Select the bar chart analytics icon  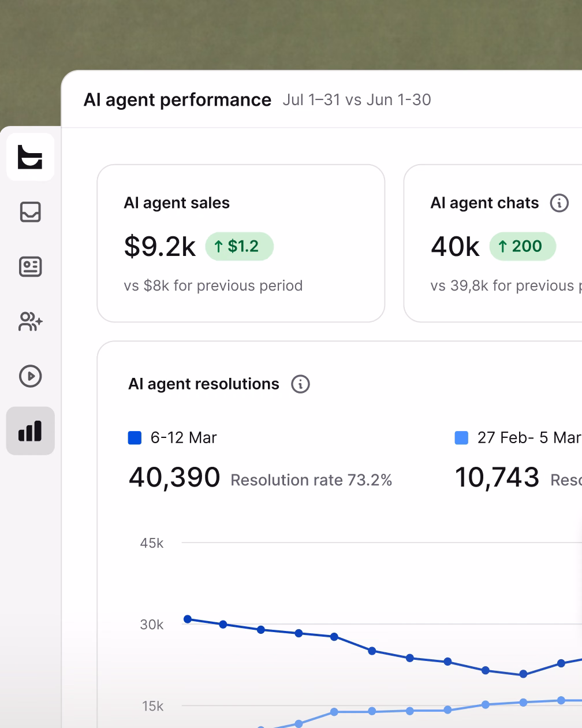coord(30,431)
